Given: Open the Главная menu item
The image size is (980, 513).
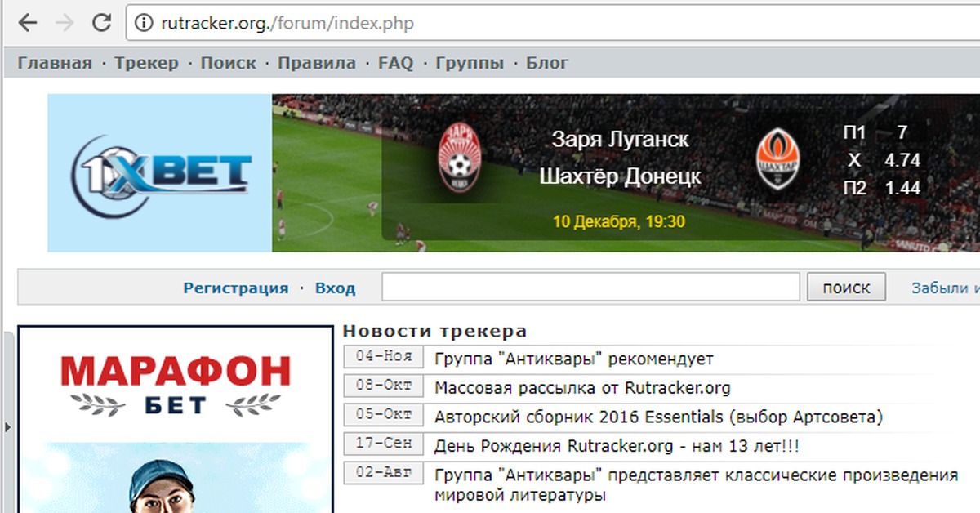Looking at the screenshot, I should [55, 63].
